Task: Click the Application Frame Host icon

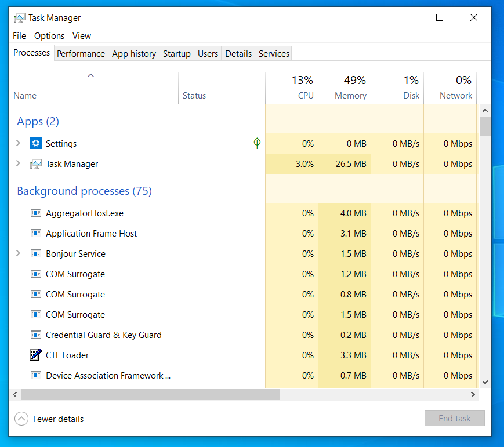Action: (x=36, y=233)
